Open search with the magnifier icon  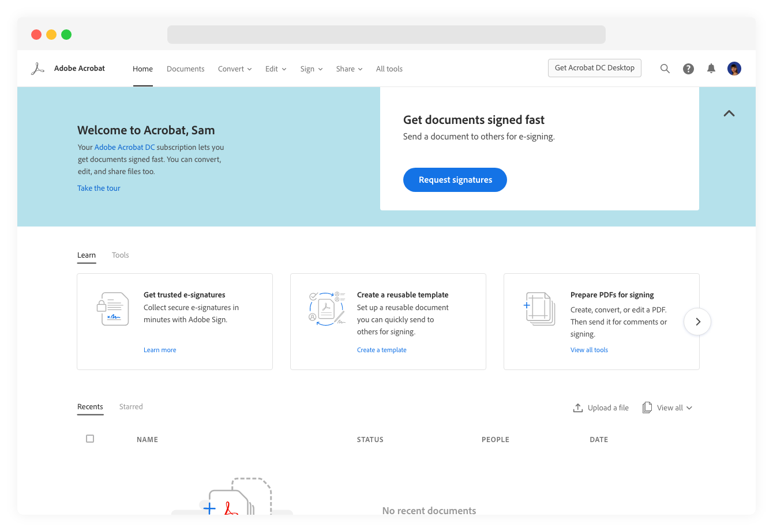pyautogui.click(x=665, y=69)
